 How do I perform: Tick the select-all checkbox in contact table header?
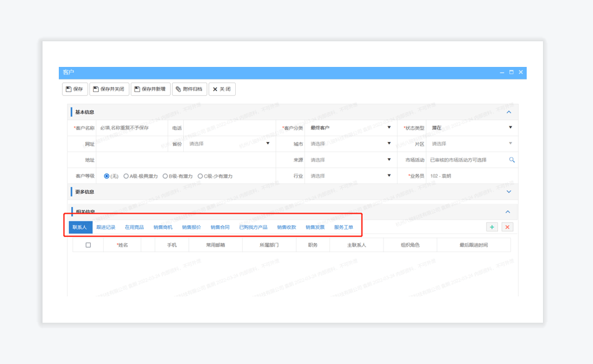[88, 245]
